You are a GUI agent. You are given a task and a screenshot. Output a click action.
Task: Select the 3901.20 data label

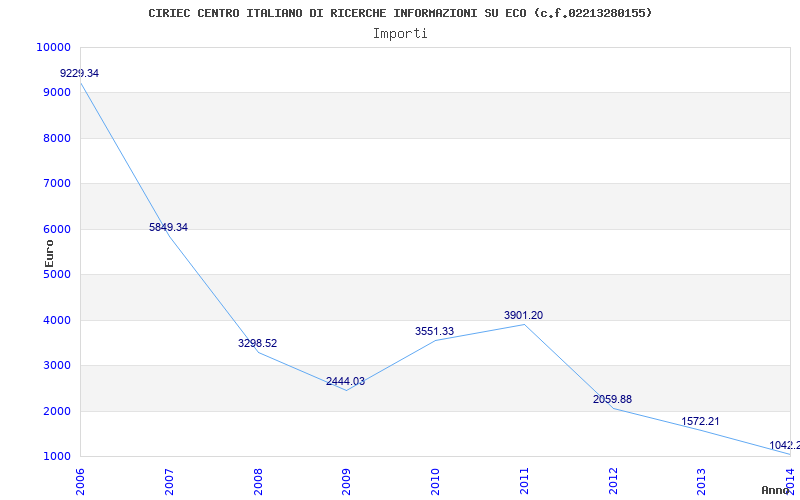[x=523, y=315]
